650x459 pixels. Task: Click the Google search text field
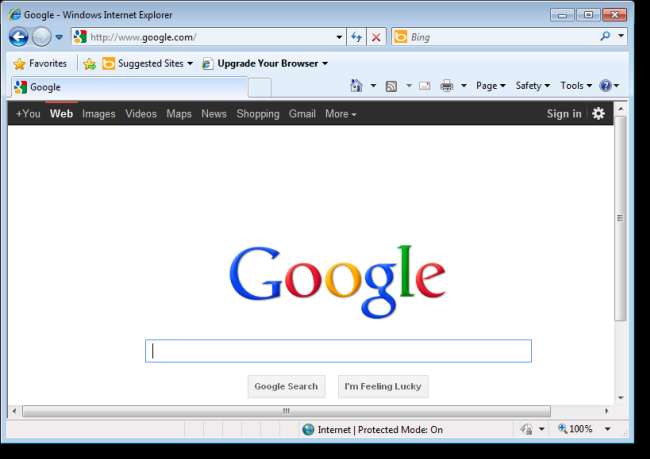338,351
